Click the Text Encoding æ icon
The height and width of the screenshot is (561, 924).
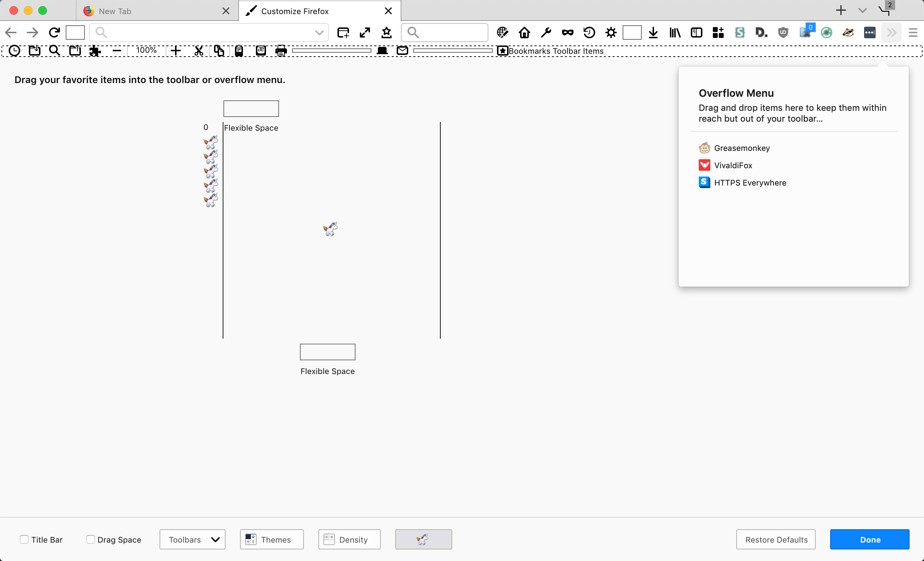[x=261, y=51]
